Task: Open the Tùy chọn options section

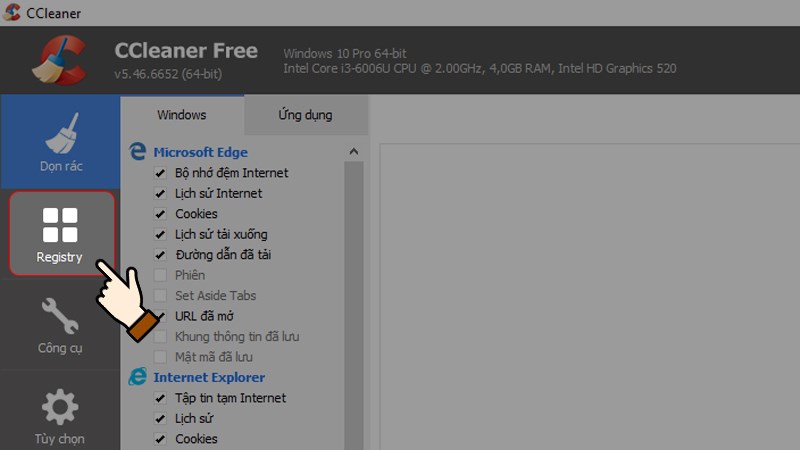Action: click(x=60, y=416)
